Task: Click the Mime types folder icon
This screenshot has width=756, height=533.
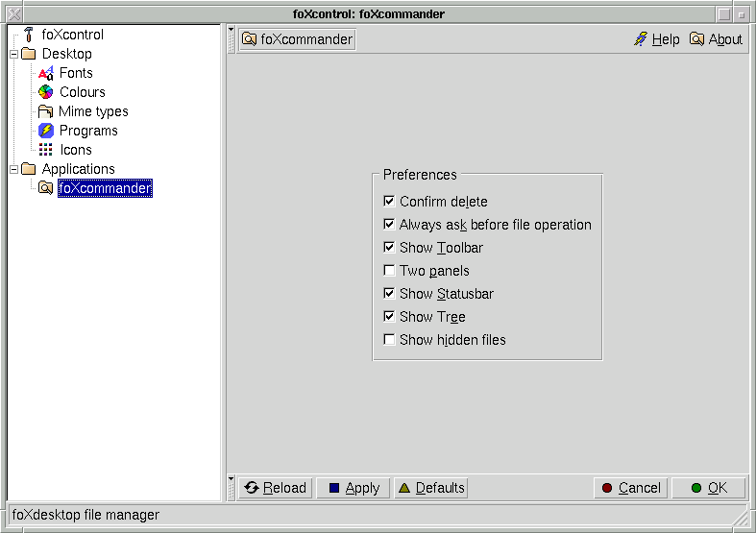Action: coord(46,111)
